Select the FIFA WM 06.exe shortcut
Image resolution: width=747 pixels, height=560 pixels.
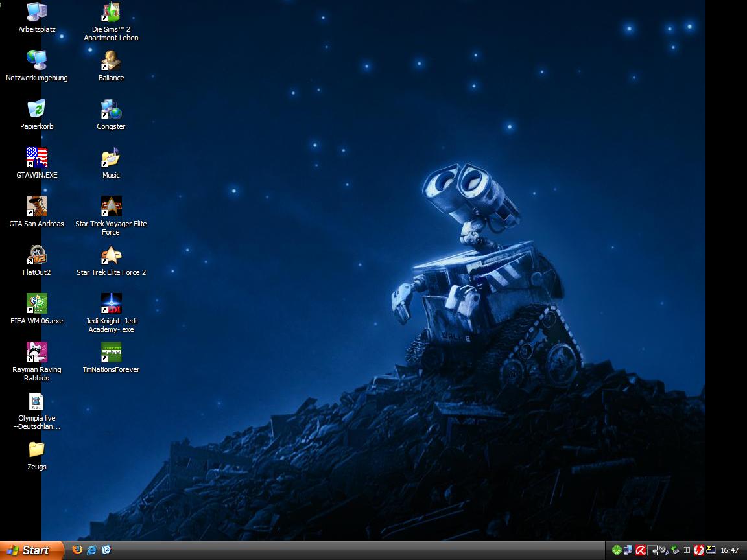pos(37,303)
